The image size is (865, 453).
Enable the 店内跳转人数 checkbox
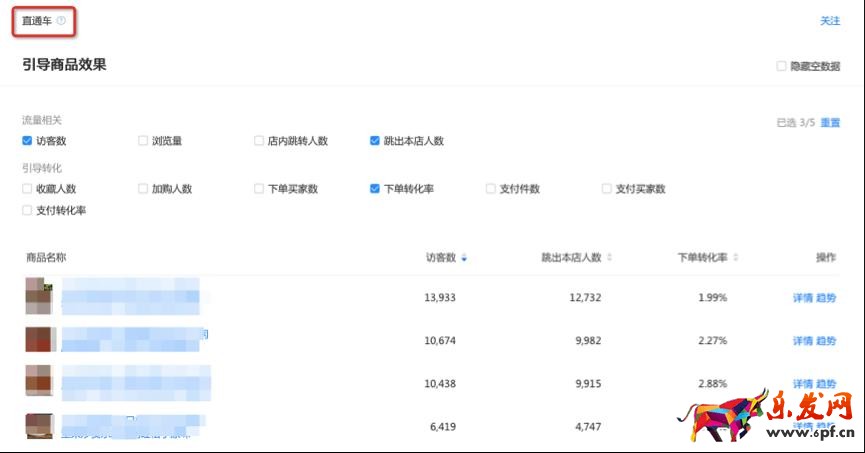[x=259, y=141]
